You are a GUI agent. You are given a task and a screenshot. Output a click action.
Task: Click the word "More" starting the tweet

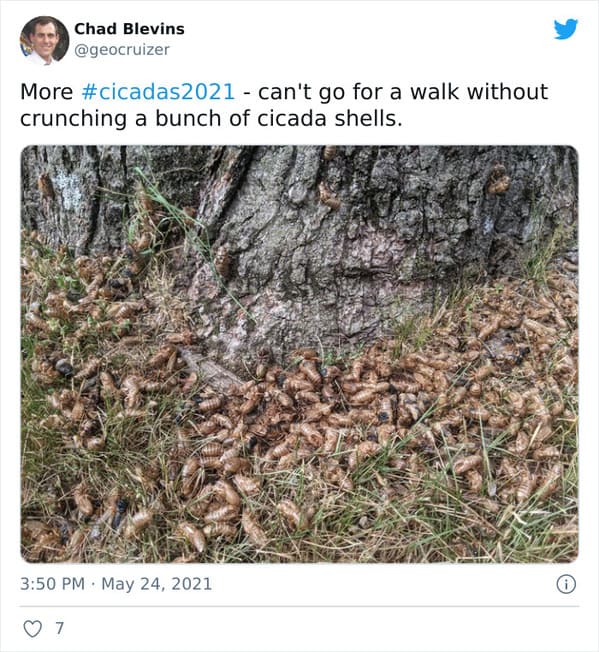tap(47, 91)
